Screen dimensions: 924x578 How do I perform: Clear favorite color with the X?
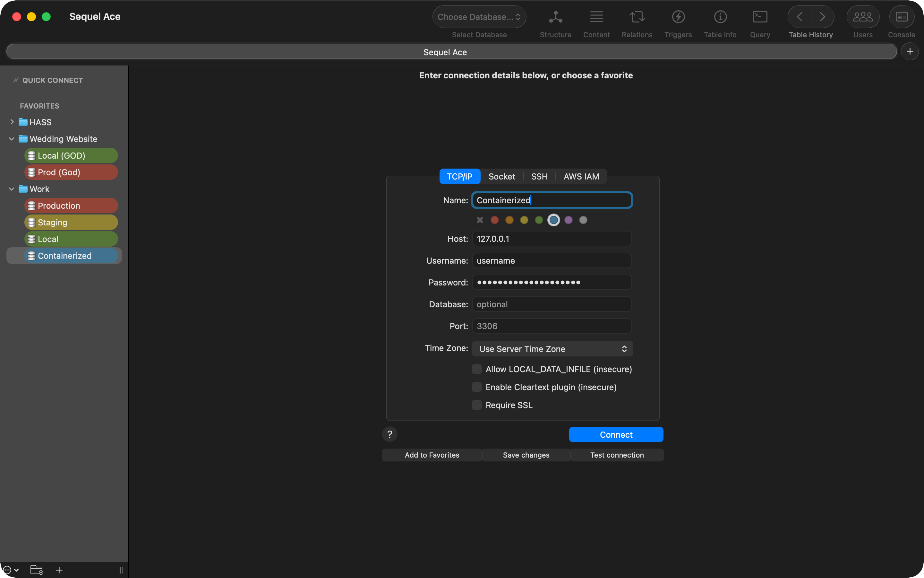480,220
